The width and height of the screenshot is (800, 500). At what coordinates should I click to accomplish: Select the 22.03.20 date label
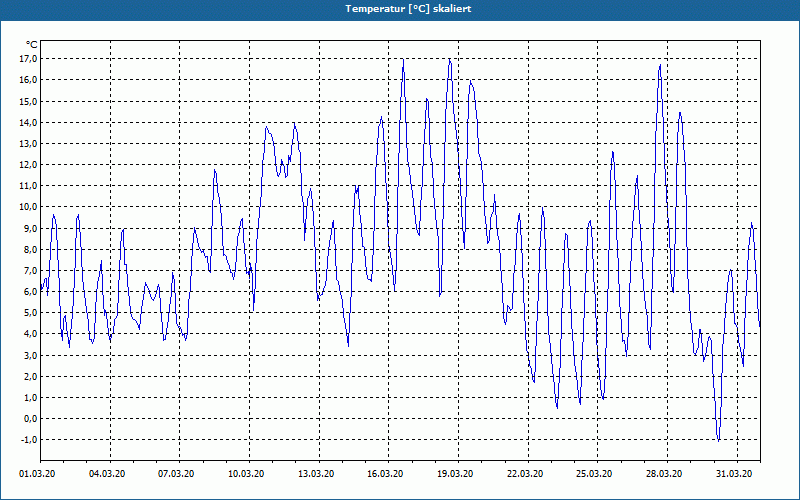(525, 474)
